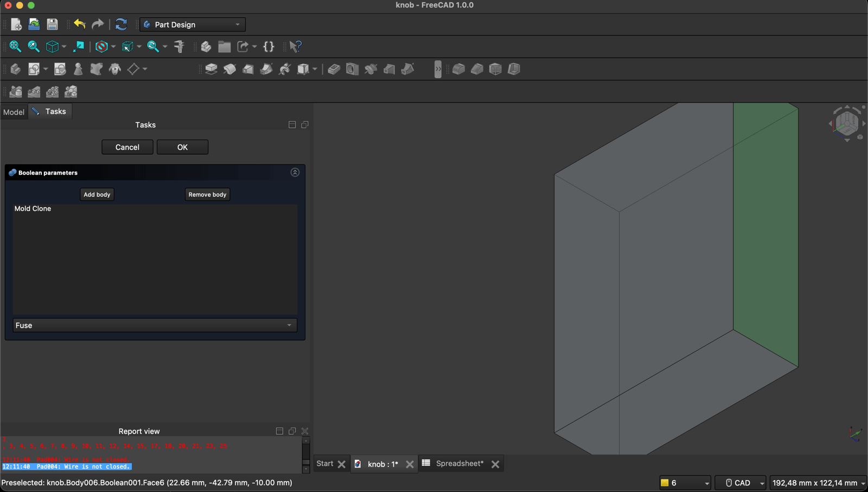Close the Spreadsheet* tab
The width and height of the screenshot is (868, 492).
[x=495, y=464]
